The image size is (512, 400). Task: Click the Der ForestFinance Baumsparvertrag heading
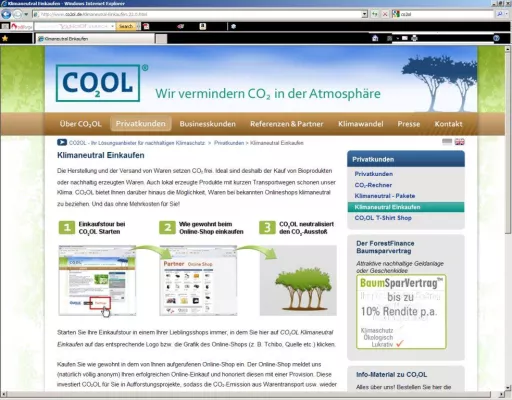point(385,247)
